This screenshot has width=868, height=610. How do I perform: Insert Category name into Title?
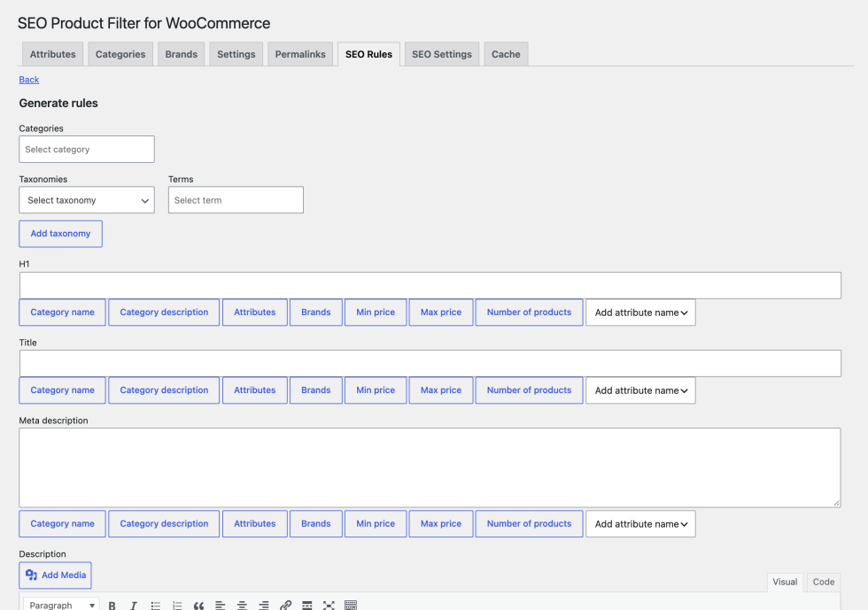point(62,390)
